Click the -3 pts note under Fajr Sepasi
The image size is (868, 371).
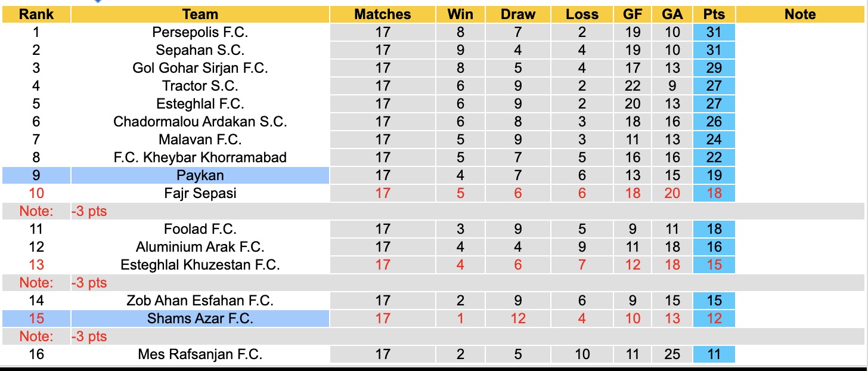tap(89, 211)
